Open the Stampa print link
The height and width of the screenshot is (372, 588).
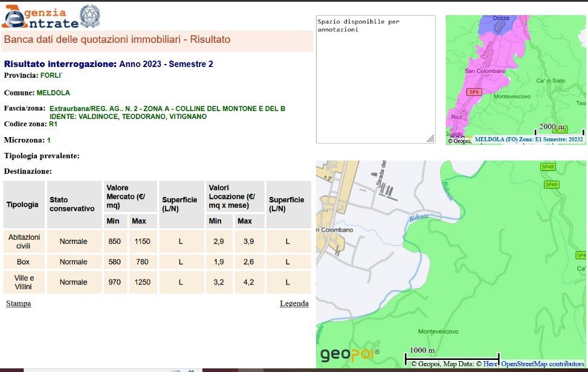tap(18, 304)
